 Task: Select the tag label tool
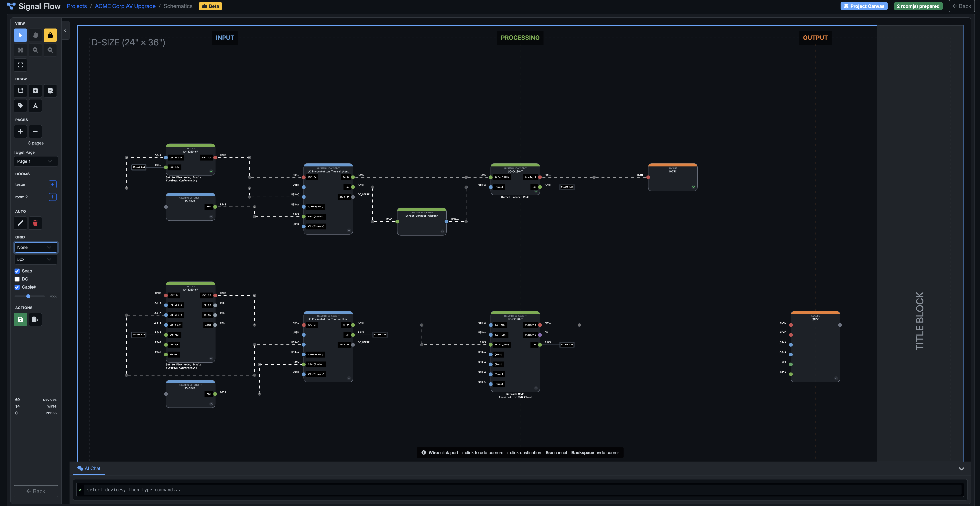[x=21, y=105]
